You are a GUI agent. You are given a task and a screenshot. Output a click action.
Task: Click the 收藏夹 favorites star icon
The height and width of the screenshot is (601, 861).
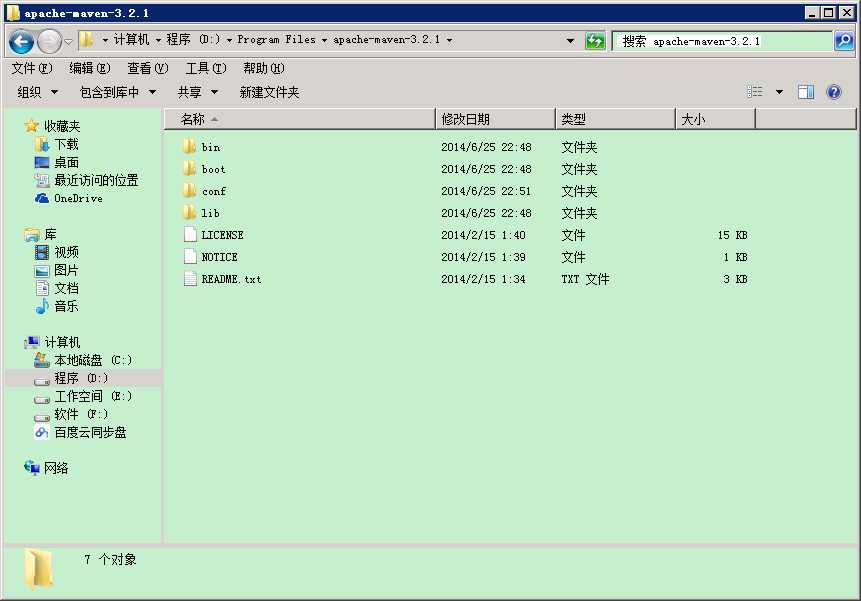coord(32,126)
